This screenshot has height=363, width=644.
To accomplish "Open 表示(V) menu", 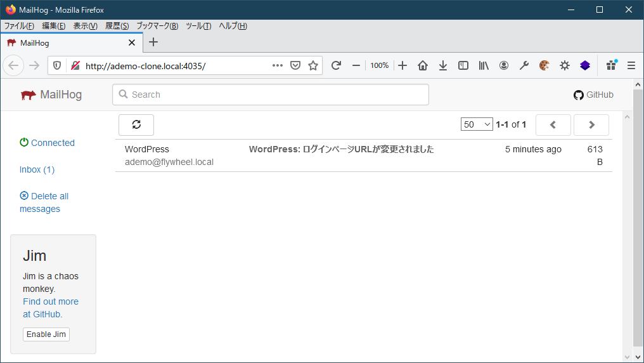I will 85,26.
